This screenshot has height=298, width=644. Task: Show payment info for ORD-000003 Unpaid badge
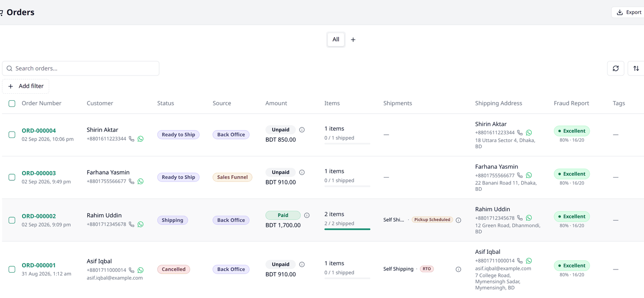pyautogui.click(x=302, y=172)
